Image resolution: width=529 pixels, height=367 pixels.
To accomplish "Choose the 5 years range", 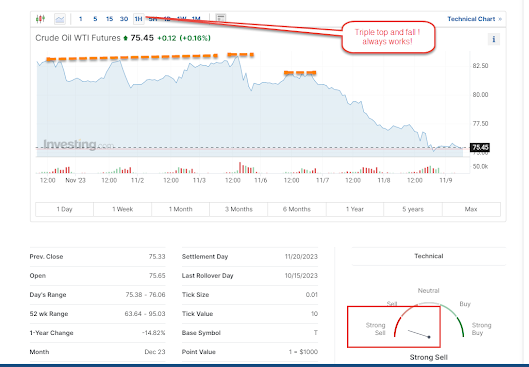I will [413, 209].
